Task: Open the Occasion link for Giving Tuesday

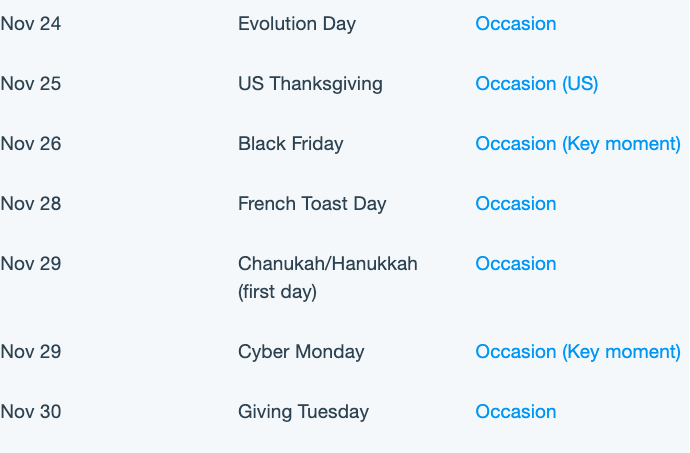Action: 516,411
